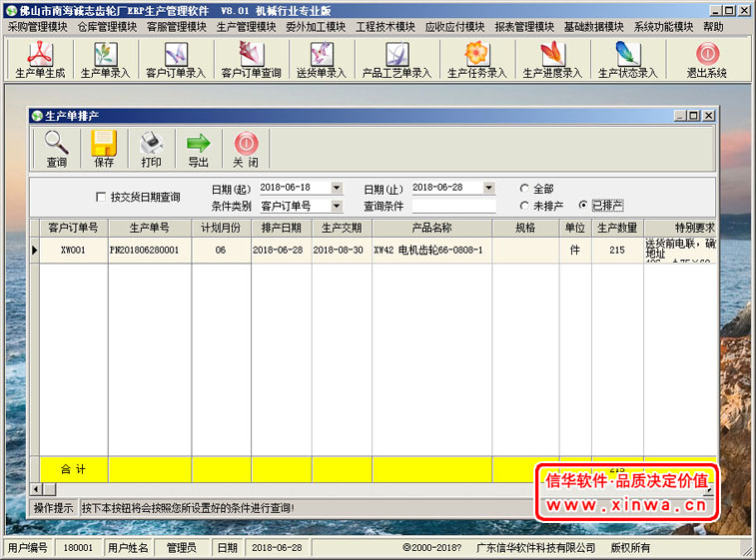Open the 日期(止) date dropdown
Screen dimensions: 756x560
coord(489,188)
